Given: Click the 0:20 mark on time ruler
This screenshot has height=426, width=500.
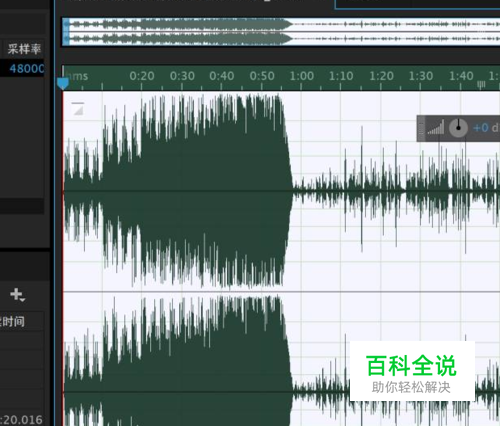Looking at the screenshot, I should click(x=142, y=76).
